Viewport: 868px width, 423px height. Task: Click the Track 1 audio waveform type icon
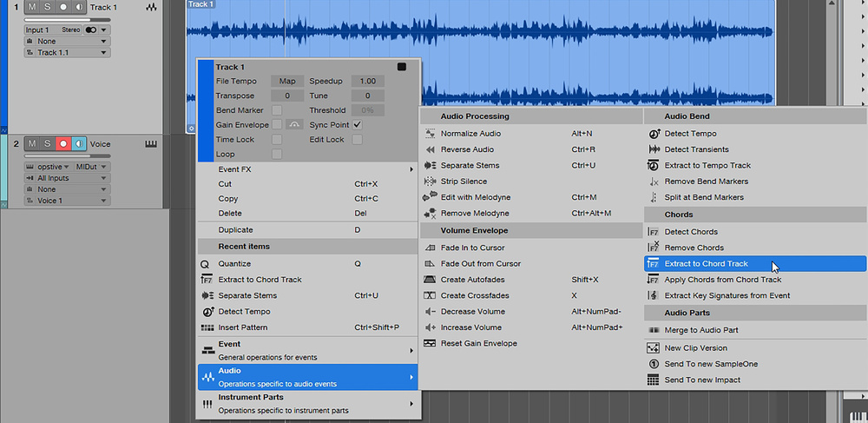coord(151,7)
